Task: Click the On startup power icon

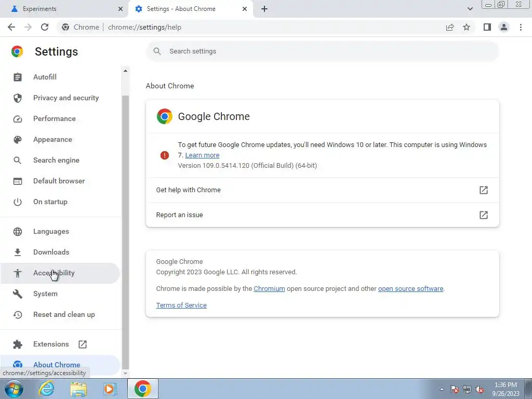Action: pos(18,202)
